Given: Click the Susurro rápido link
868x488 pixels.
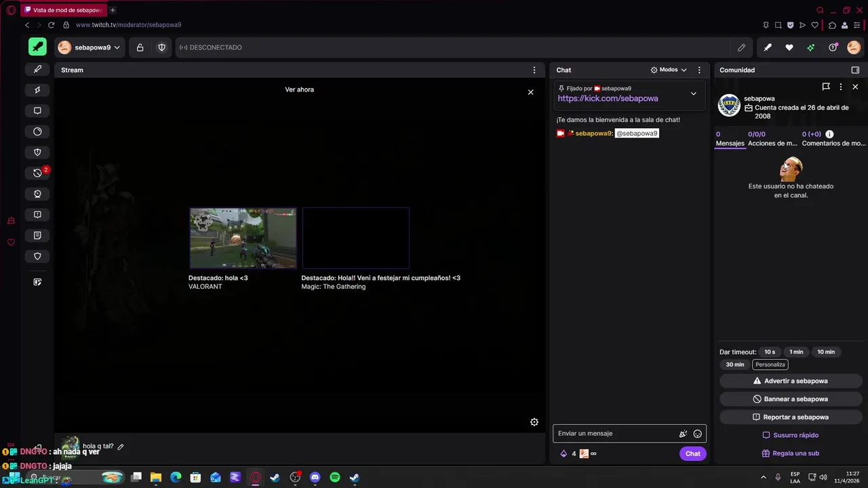Looking at the screenshot, I should [x=791, y=435].
